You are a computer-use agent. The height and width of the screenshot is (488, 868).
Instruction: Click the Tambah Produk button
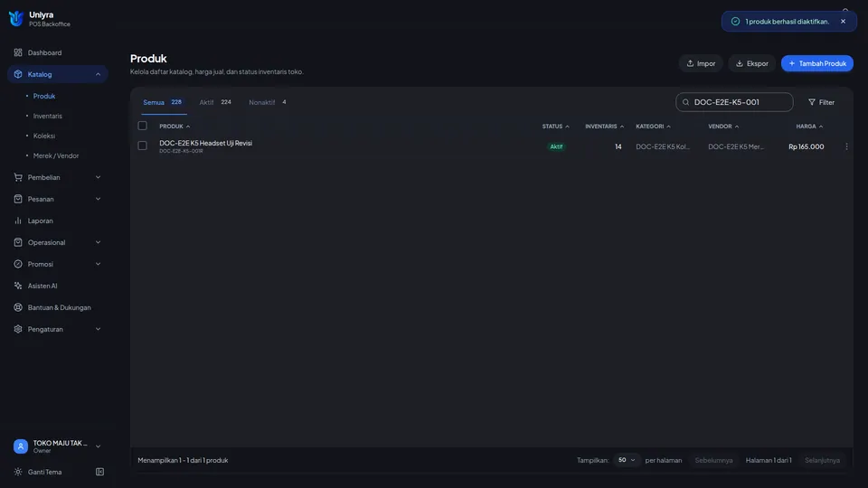click(x=817, y=63)
